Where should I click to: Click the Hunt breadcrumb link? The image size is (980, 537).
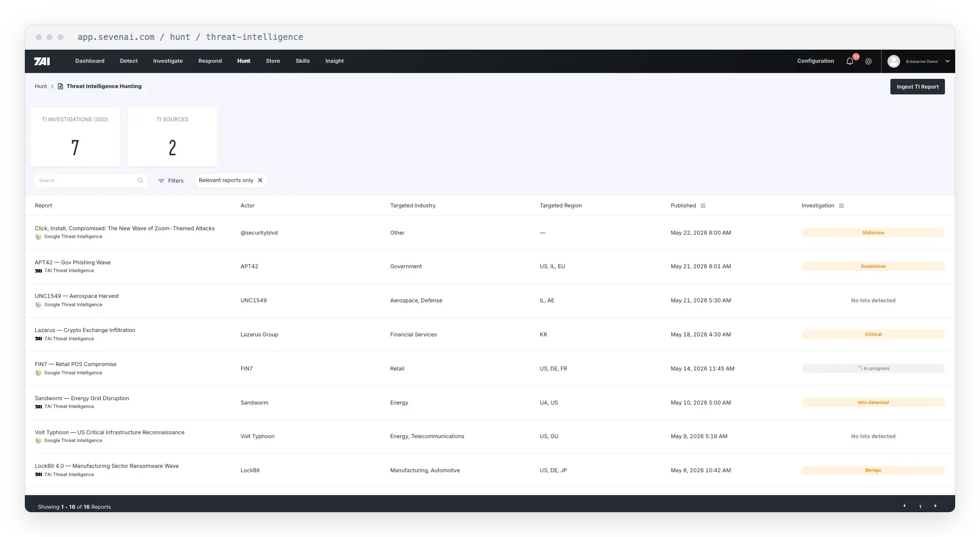click(x=41, y=86)
